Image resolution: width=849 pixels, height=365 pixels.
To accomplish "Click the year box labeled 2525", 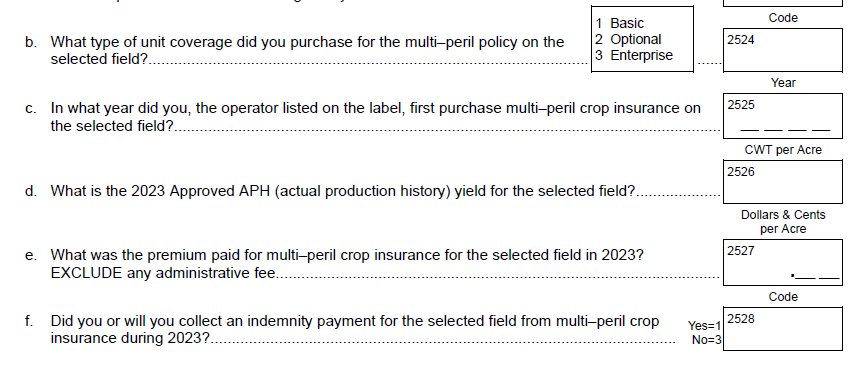I will pyautogui.click(x=783, y=116).
